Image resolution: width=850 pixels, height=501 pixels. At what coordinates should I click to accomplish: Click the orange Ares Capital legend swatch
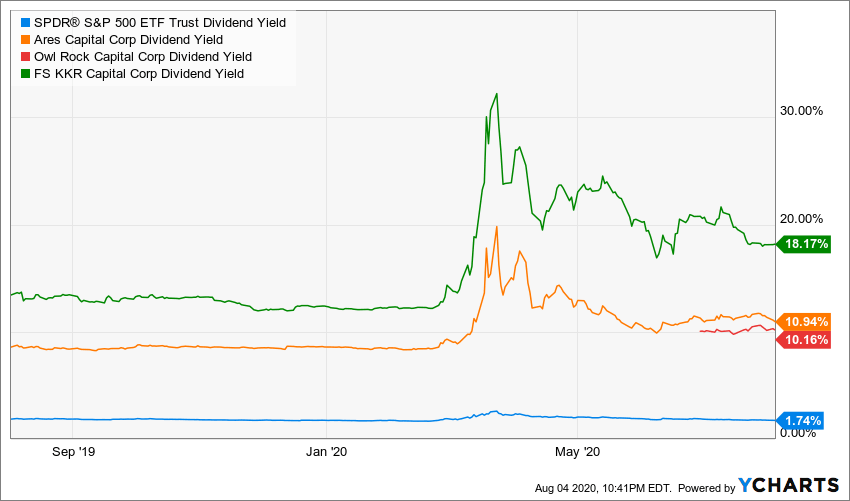[x=25, y=40]
